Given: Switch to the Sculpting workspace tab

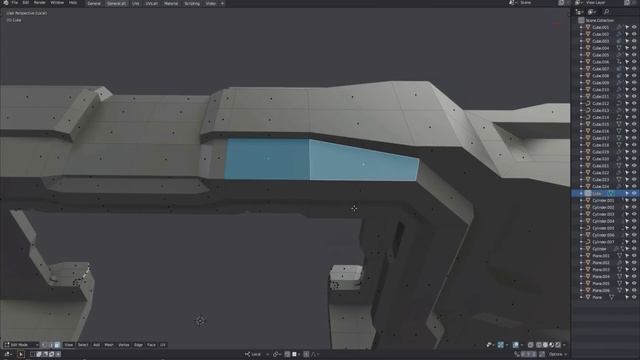Looking at the screenshot, I should (x=192, y=3).
